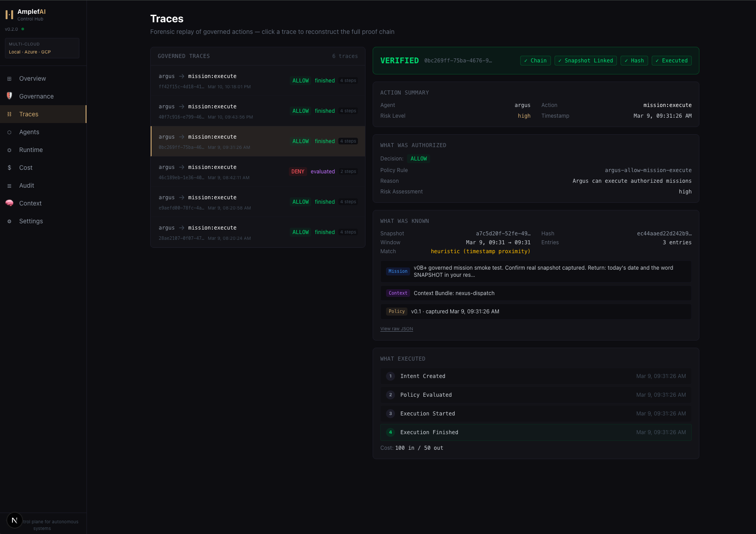Click the Cost dollar icon

point(9,168)
